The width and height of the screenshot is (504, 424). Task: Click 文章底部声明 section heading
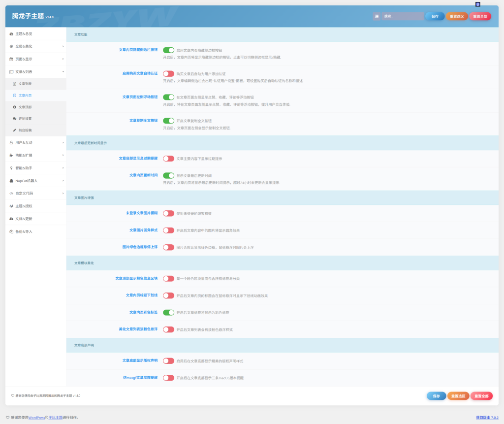[84, 346]
